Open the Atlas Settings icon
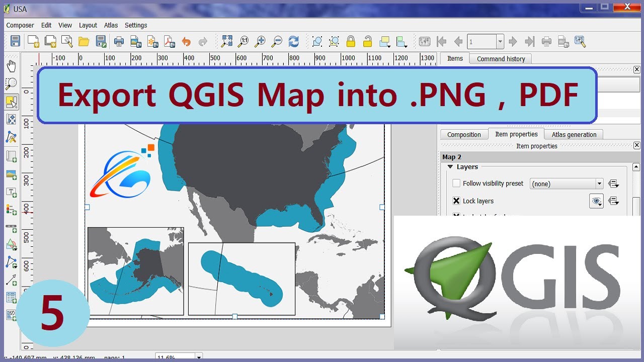The height and width of the screenshot is (362, 644). click(580, 41)
